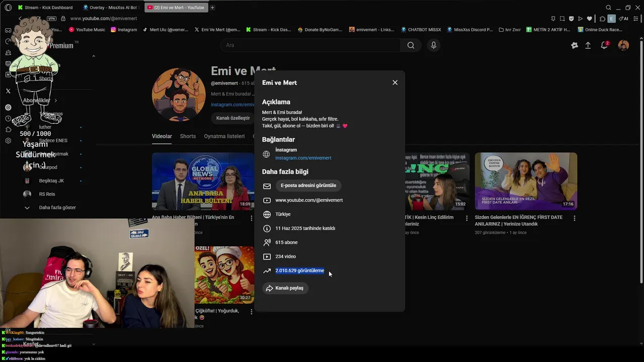Open the easy setup lines icon
Image resolution: width=644 pixels, height=362 pixels.
click(636, 19)
